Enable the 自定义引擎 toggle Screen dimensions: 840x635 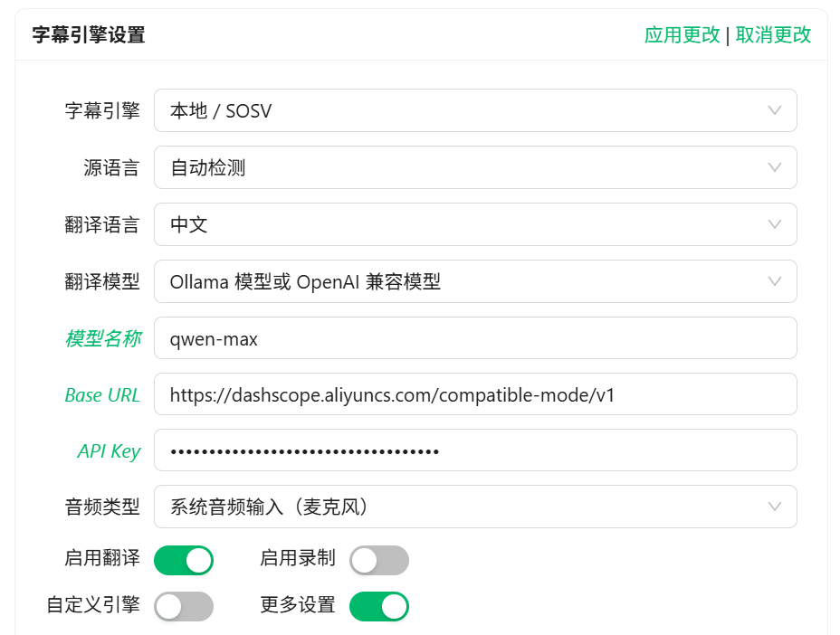(184, 606)
